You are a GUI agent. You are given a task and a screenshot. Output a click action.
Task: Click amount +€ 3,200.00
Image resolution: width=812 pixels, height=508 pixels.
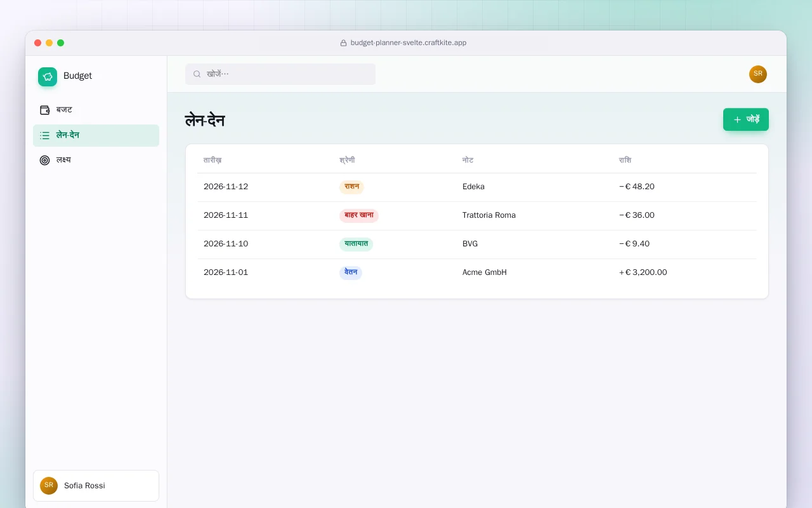coord(643,272)
